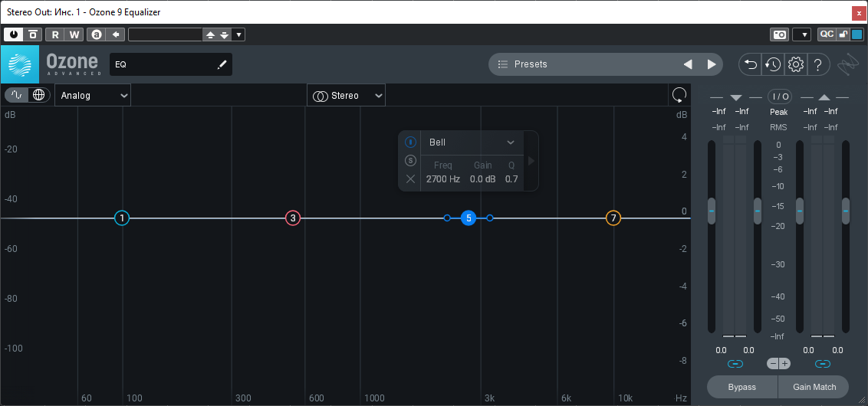
Task: Click the snapshot camera icon
Action: 779,34
